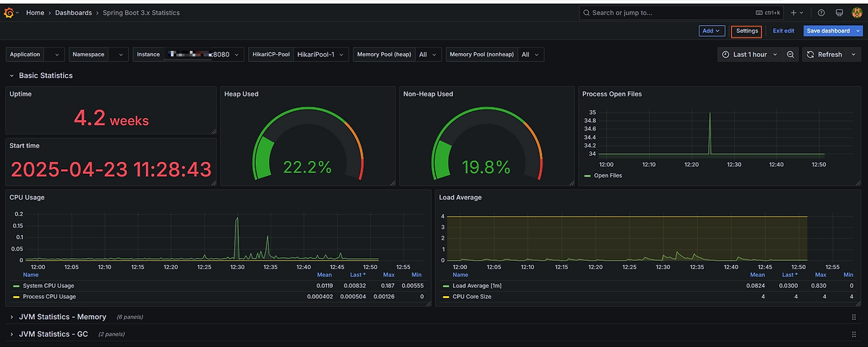Open the refresh interval dropdown arrow
This screenshot has width=868, height=347.
tap(854, 54)
